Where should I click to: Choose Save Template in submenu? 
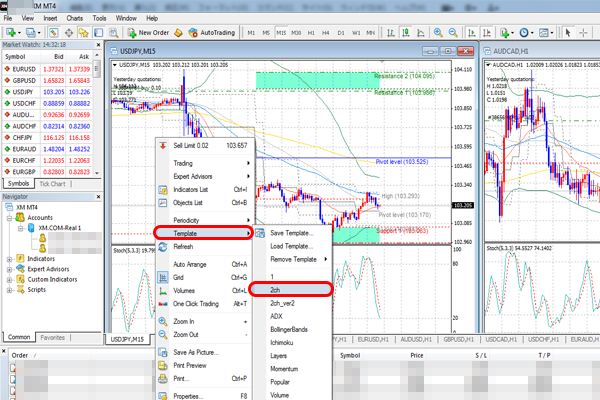[292, 233]
